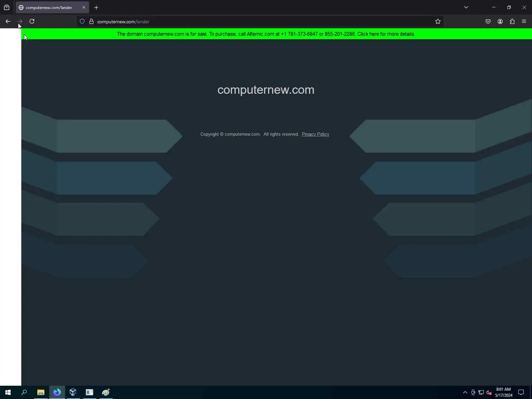
Task: Expand the list all tabs dropdown
Action: pyautogui.click(x=466, y=7)
